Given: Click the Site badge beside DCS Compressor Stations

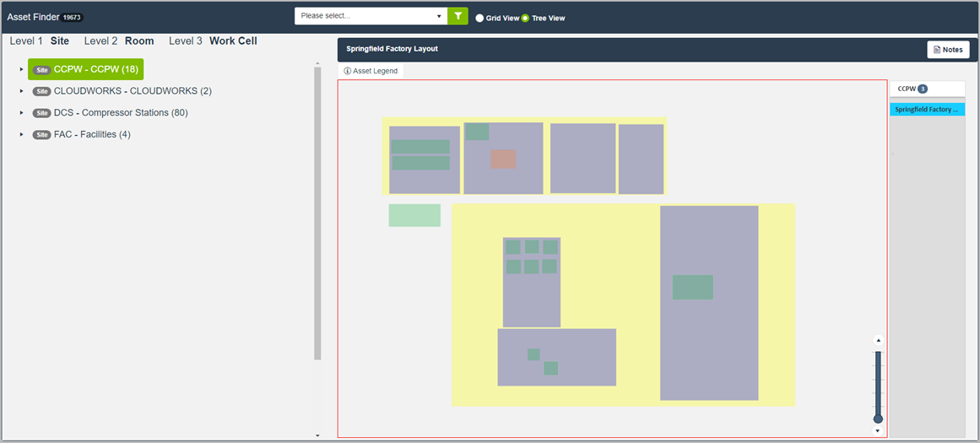Looking at the screenshot, I should coord(41,113).
